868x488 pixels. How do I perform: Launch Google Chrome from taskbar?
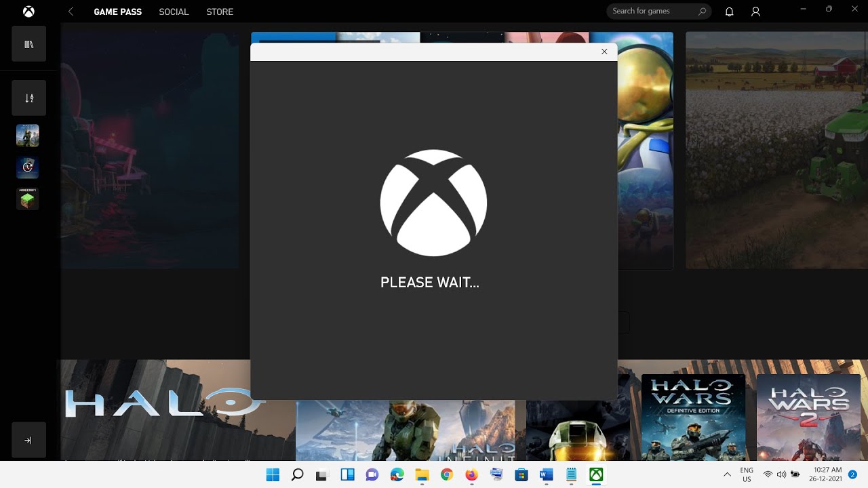point(446,474)
